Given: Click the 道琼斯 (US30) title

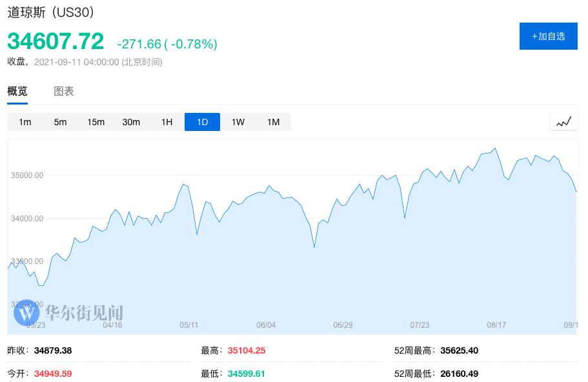Looking at the screenshot, I should coord(51,13).
